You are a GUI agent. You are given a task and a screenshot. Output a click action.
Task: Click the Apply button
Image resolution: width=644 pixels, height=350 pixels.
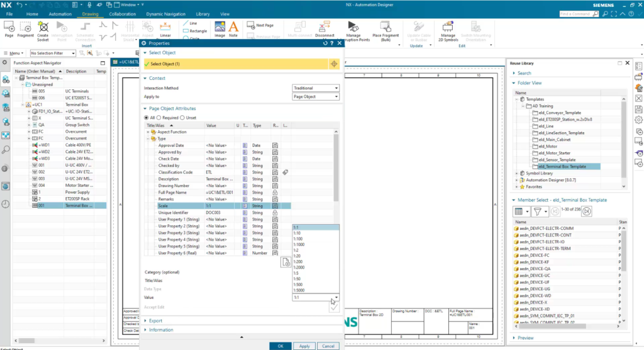304,346
